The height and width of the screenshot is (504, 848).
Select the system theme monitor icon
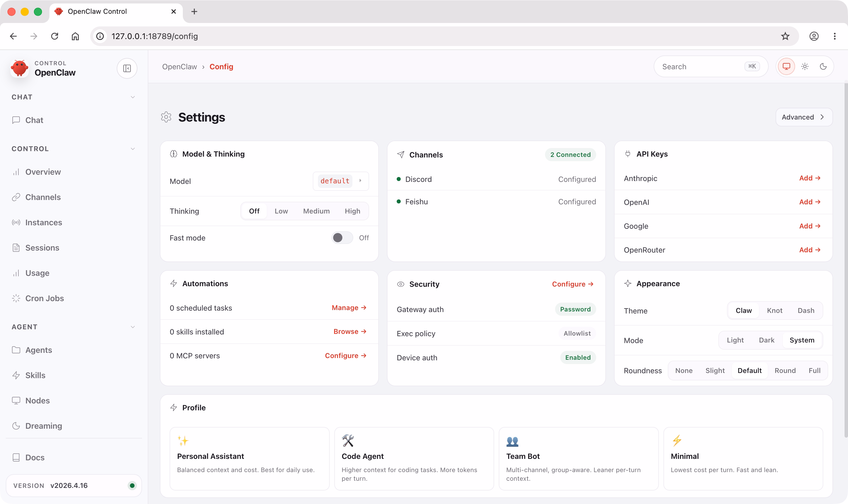tap(786, 67)
